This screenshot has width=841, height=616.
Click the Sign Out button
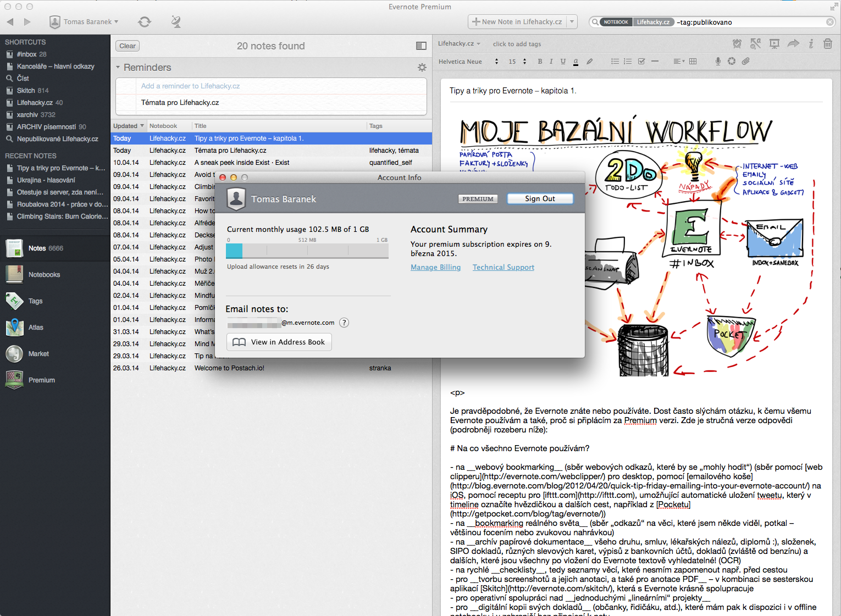coord(540,198)
